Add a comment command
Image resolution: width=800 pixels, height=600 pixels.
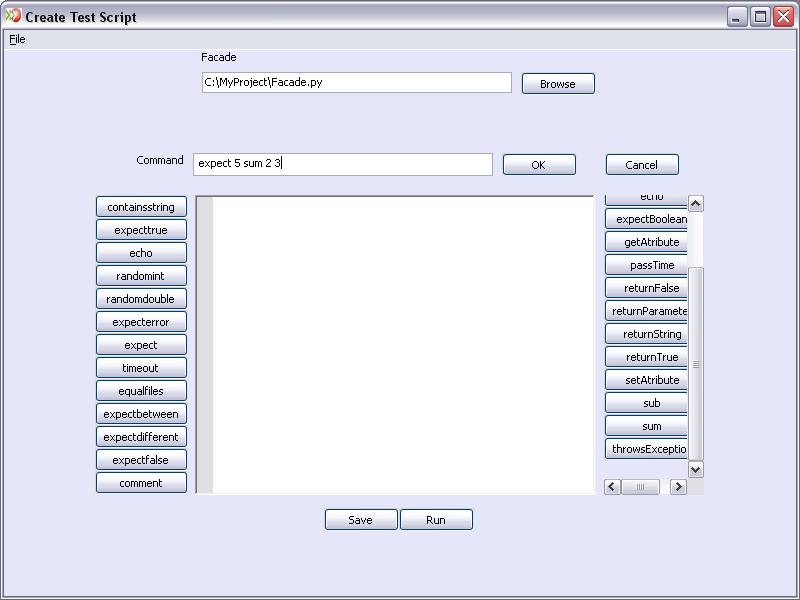[x=141, y=483]
